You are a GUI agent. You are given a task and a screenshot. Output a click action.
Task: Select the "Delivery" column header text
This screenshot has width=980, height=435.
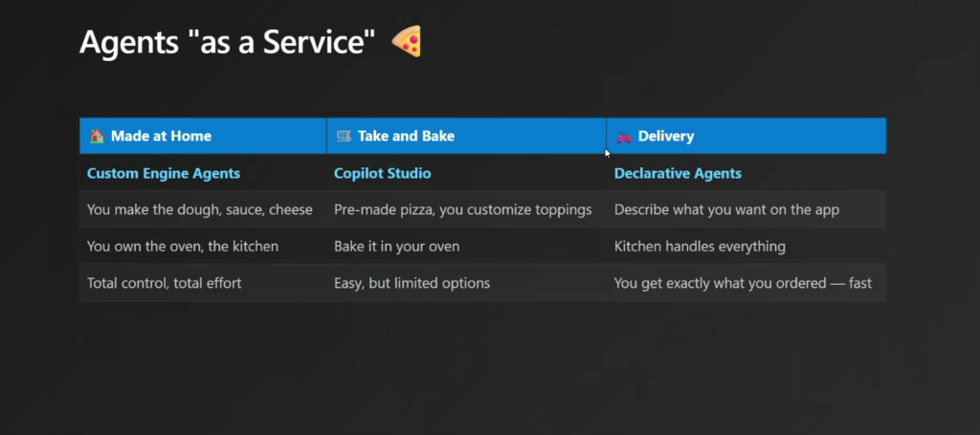(666, 136)
